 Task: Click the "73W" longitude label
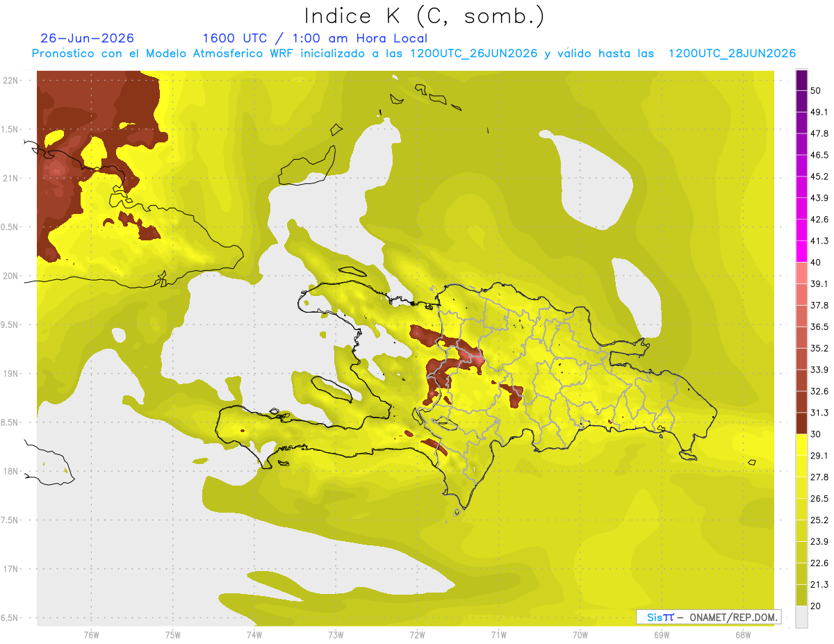[x=336, y=635]
